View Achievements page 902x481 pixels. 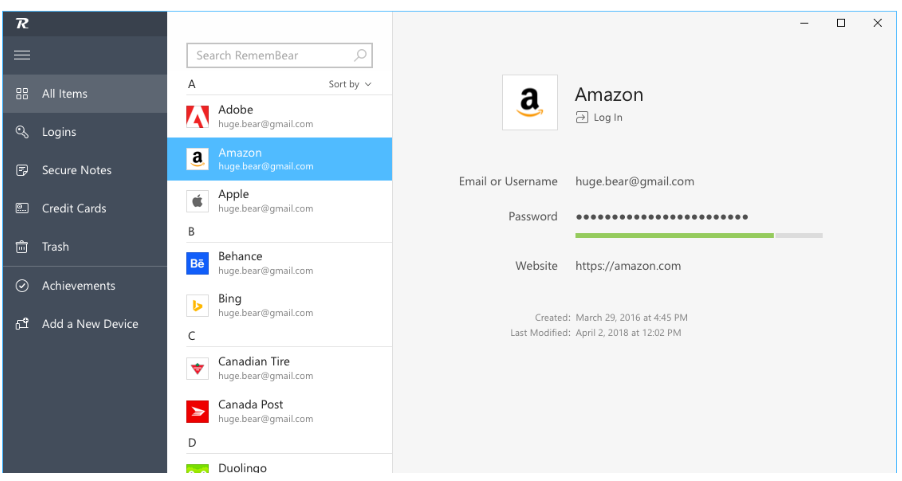[x=78, y=286]
